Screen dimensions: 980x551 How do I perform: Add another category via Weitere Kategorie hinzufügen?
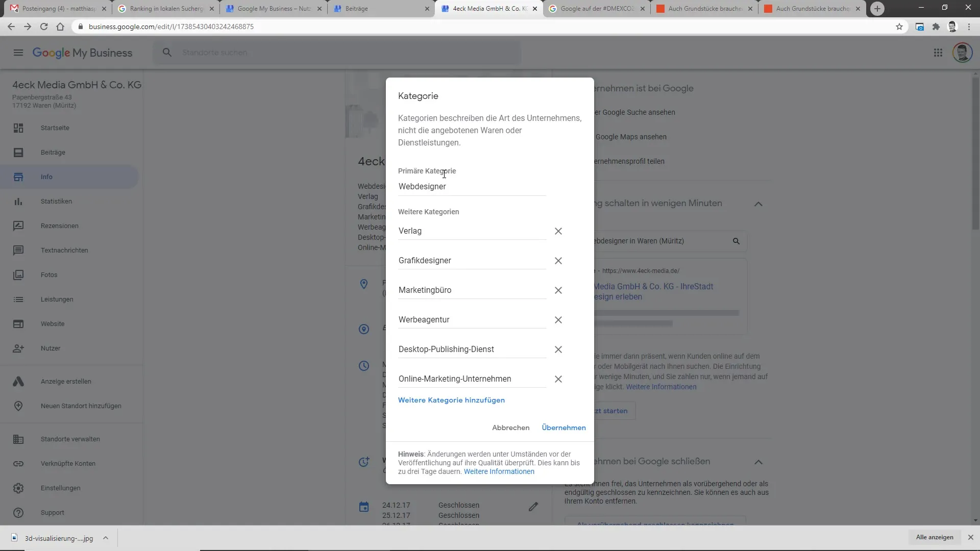pos(451,400)
